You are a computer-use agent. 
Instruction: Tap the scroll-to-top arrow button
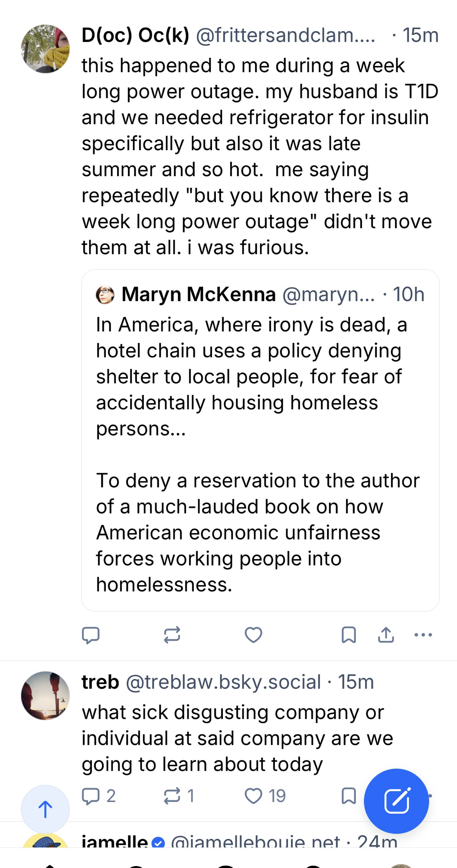pos(45,809)
